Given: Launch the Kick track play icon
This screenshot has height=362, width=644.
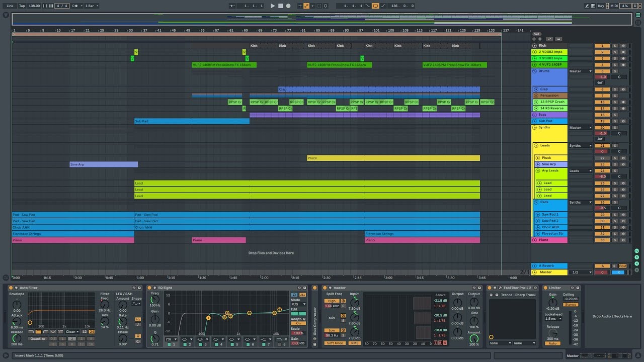Looking at the screenshot, I should pos(535,46).
